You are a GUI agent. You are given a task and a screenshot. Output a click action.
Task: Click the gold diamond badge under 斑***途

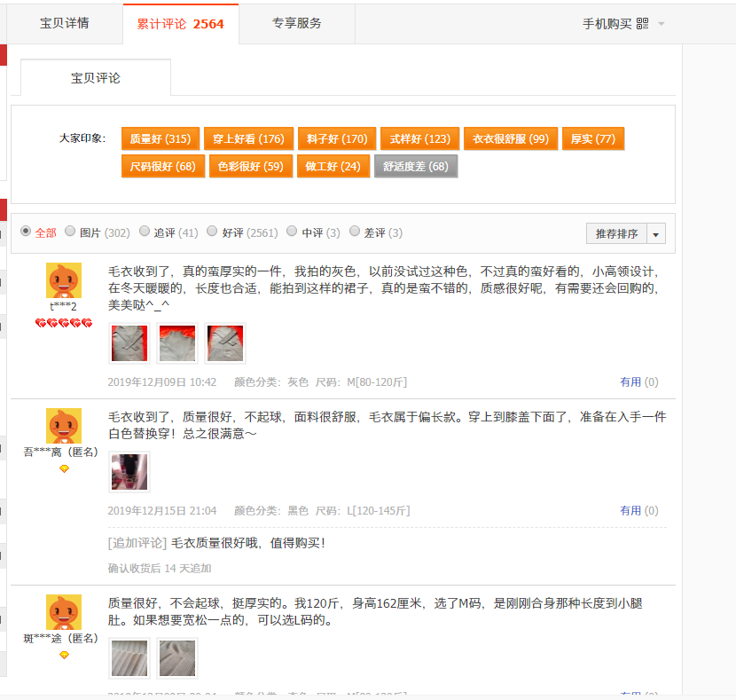click(x=64, y=655)
